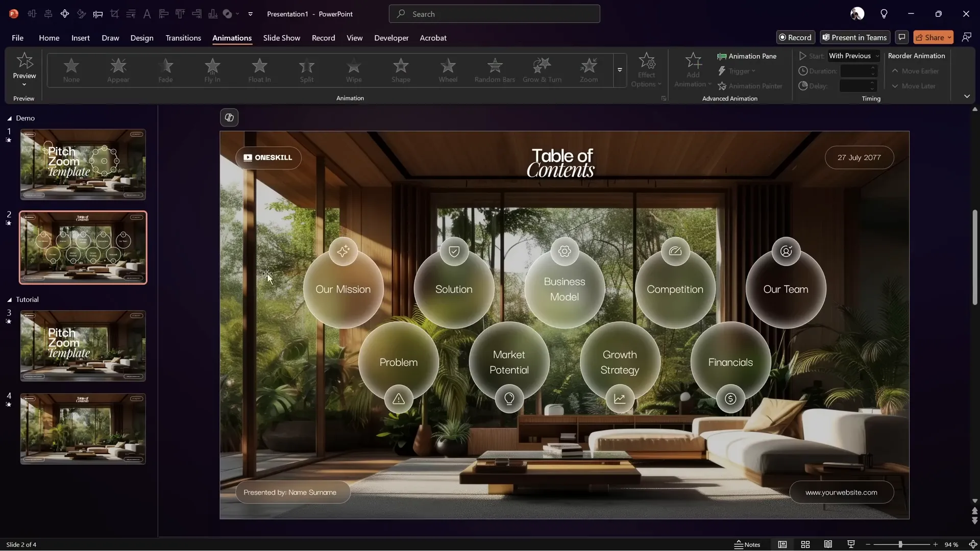The width and height of the screenshot is (980, 551).
Task: Switch to the Transitions tab
Action: point(183,38)
